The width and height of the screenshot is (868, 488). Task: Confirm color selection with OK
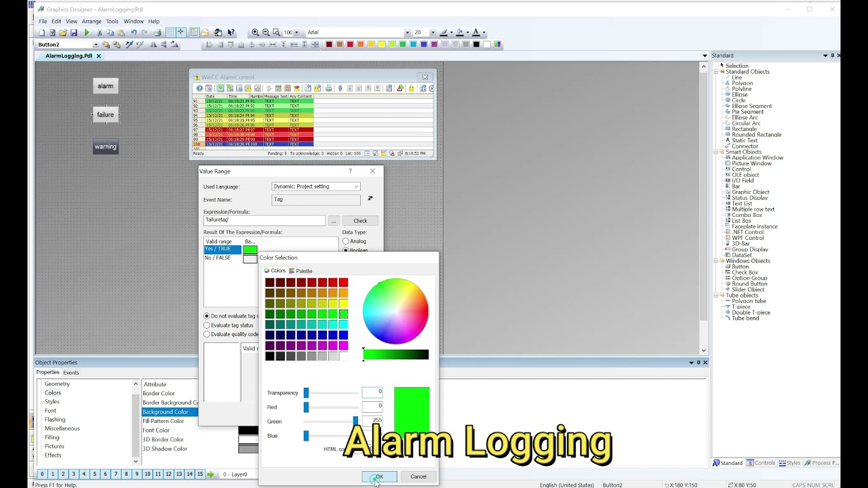[x=380, y=476]
